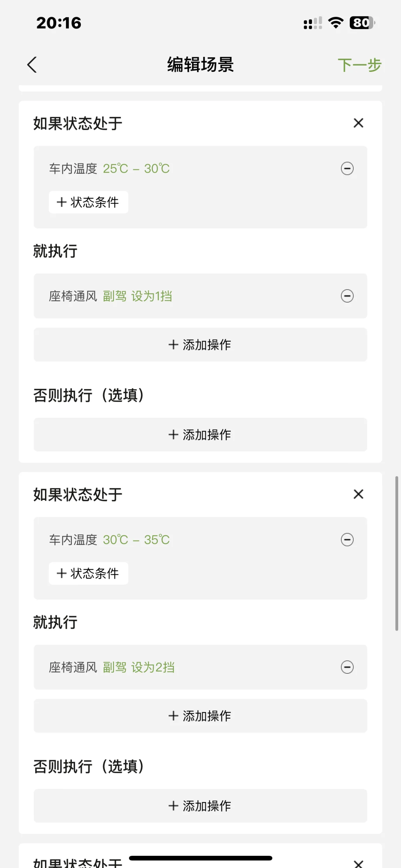The image size is (401, 868).
Task: Close the 25℃–30℃ condition card
Action: (x=358, y=123)
